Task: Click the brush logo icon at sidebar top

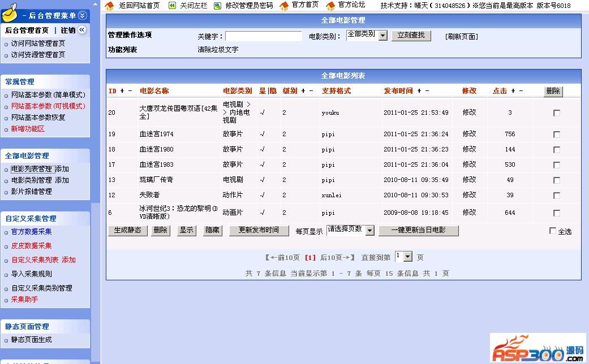Action: click(x=10, y=13)
